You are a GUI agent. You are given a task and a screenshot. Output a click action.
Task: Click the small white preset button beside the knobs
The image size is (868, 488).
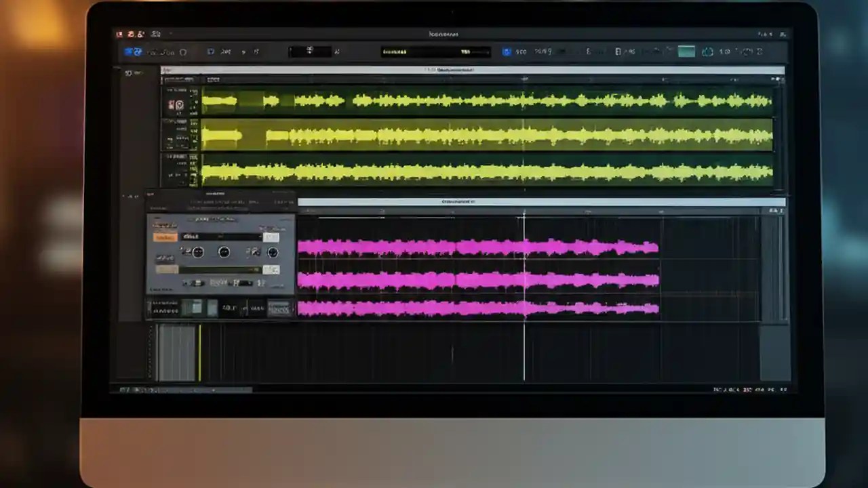(x=271, y=237)
